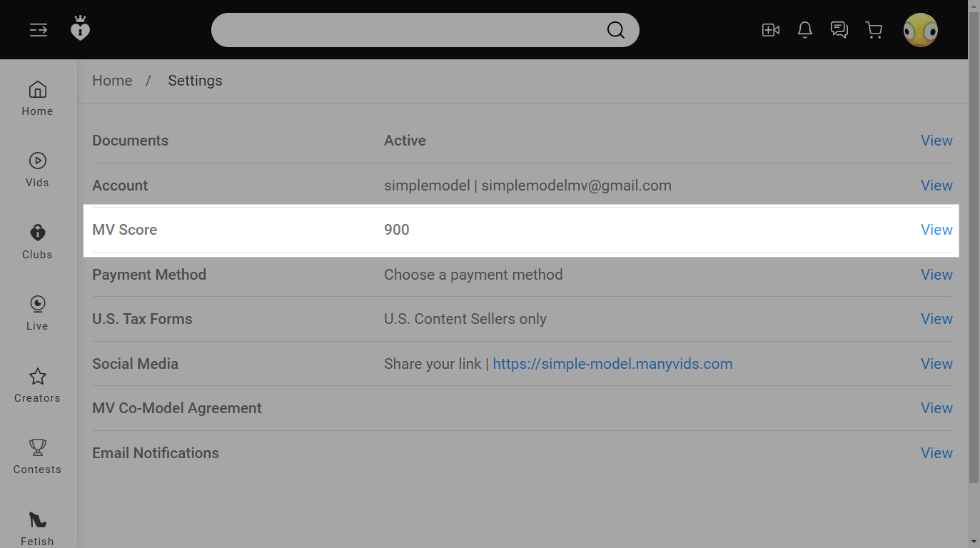This screenshot has width=980, height=548.
Task: Open the hamburger menu icon
Action: [39, 30]
